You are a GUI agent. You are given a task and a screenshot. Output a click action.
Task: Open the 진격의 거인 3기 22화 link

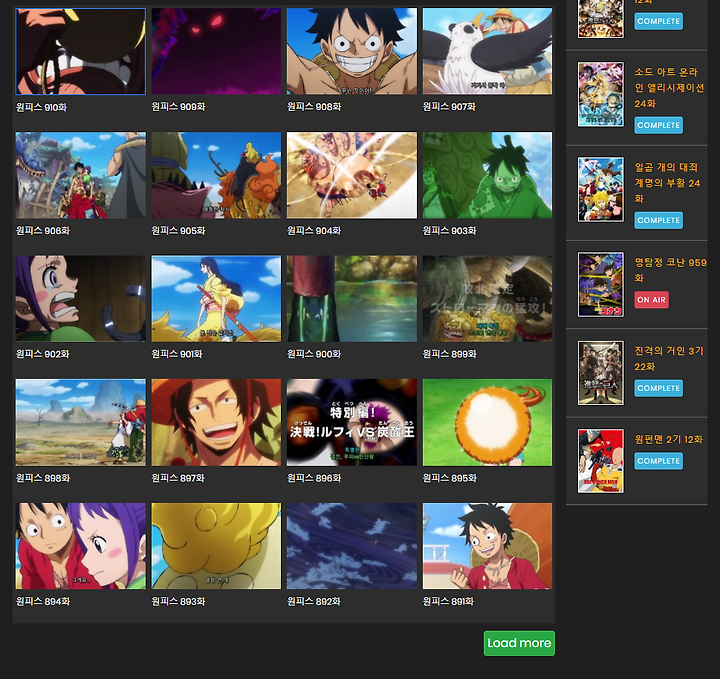point(669,359)
